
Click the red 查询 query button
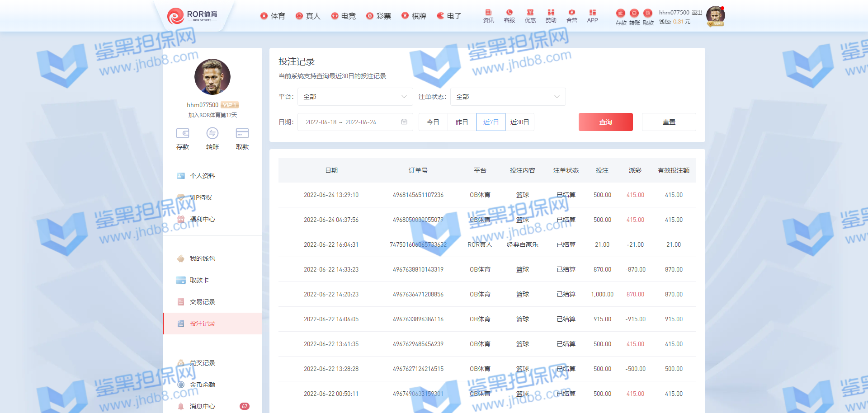(x=605, y=122)
